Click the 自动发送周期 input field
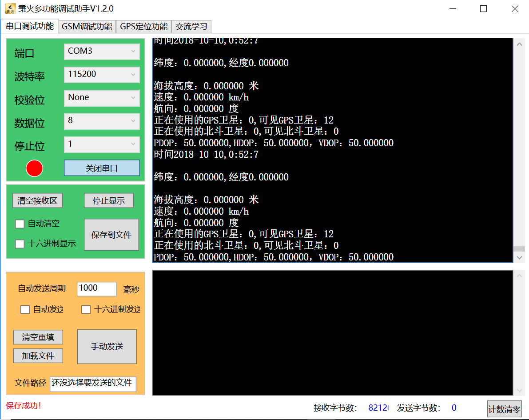The height and width of the screenshot is (420, 529). 96,288
